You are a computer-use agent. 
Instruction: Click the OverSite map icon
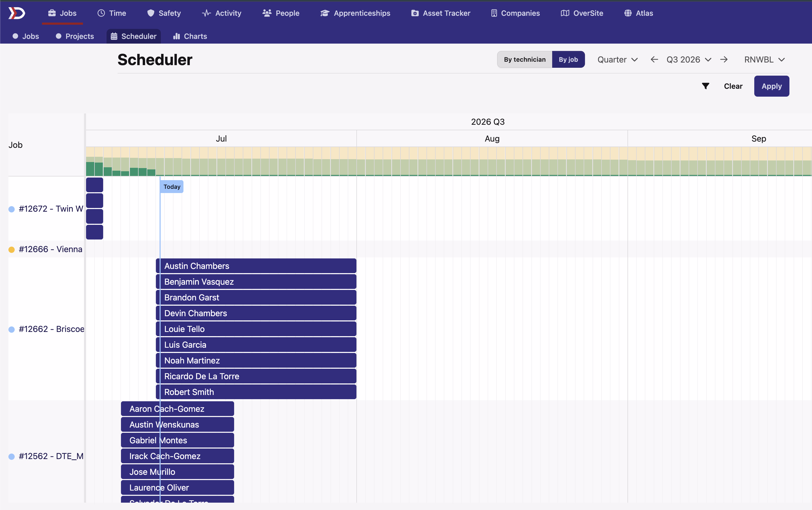pyautogui.click(x=565, y=13)
